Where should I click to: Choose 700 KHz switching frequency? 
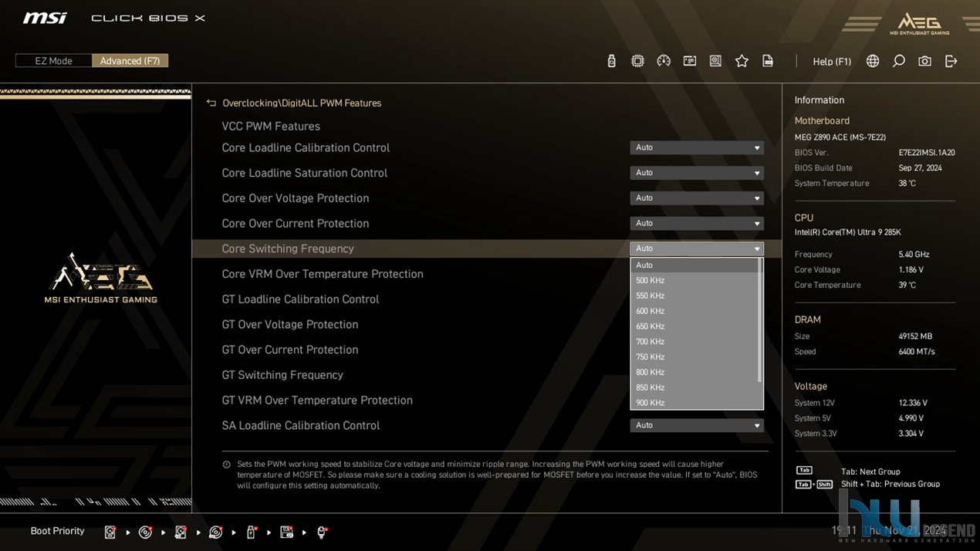click(694, 342)
